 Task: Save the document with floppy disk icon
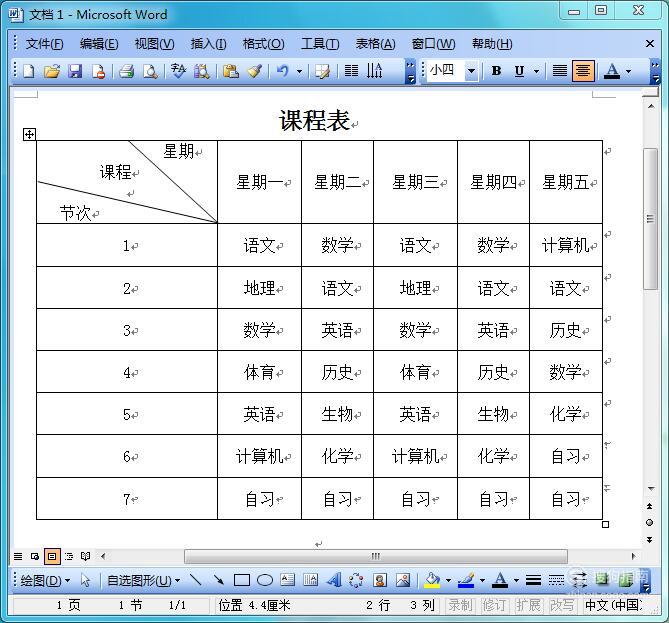point(75,71)
